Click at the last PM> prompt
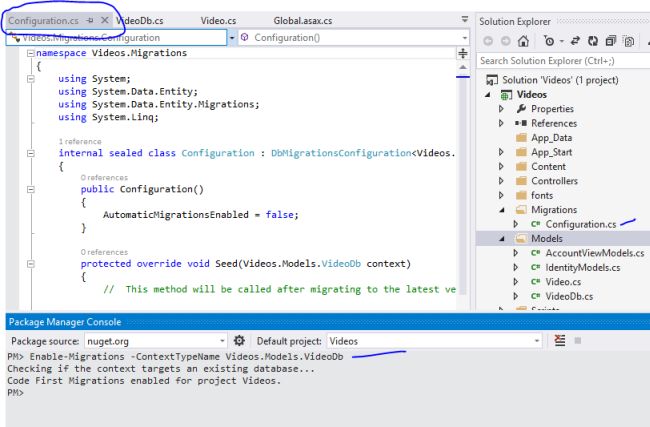 click(x=16, y=393)
